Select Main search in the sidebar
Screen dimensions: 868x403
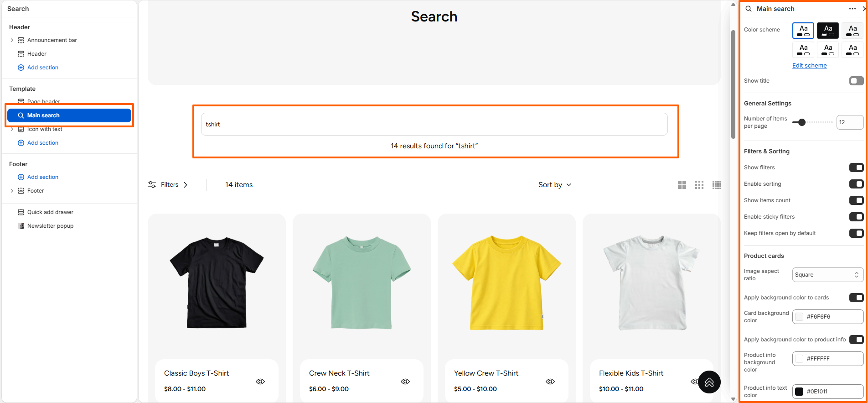click(x=69, y=115)
